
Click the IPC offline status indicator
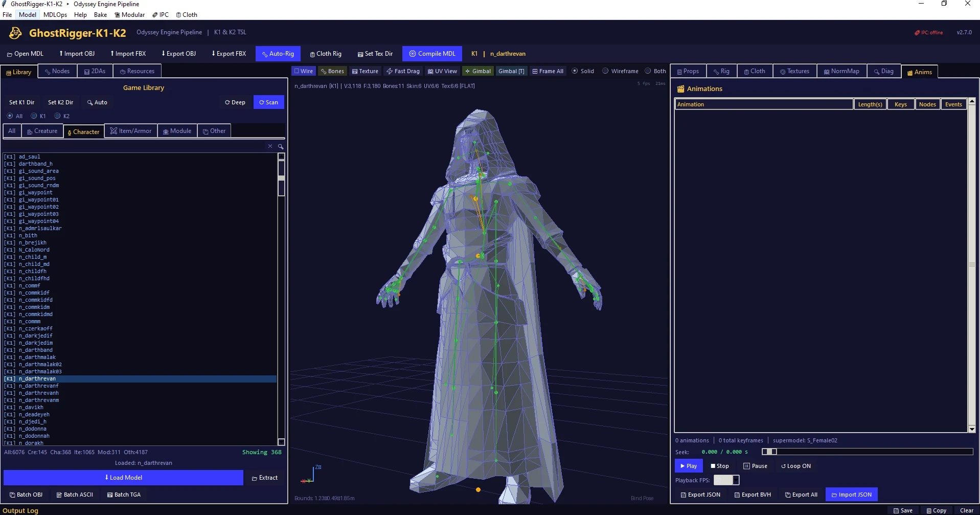(928, 32)
